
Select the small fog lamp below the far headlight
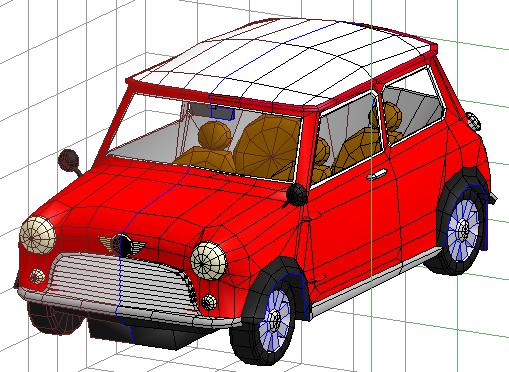pos(37,276)
